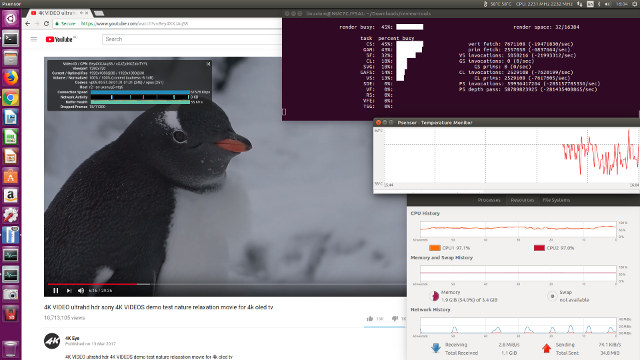Switch to the File Systems tab
Image resolution: width=640 pixels, height=360 pixels.
pos(556,200)
